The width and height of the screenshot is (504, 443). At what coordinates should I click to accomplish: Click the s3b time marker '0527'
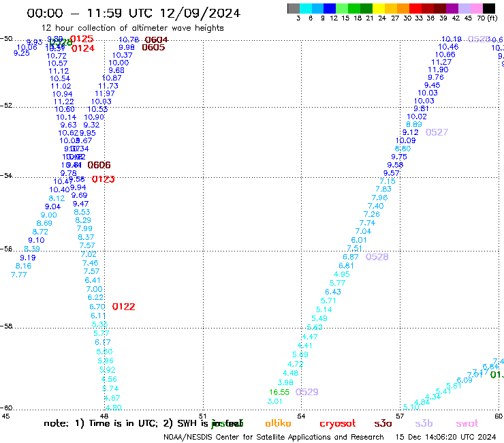click(437, 132)
